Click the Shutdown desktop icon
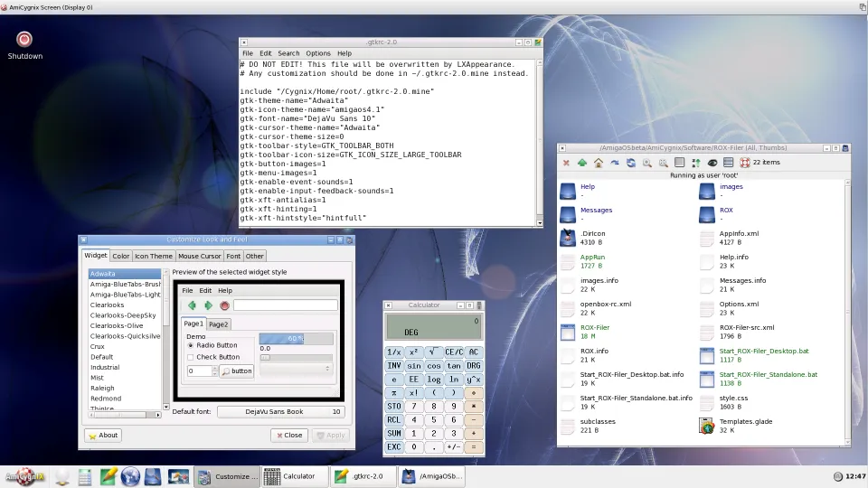Viewport: 868px width, 488px height. tap(24, 40)
